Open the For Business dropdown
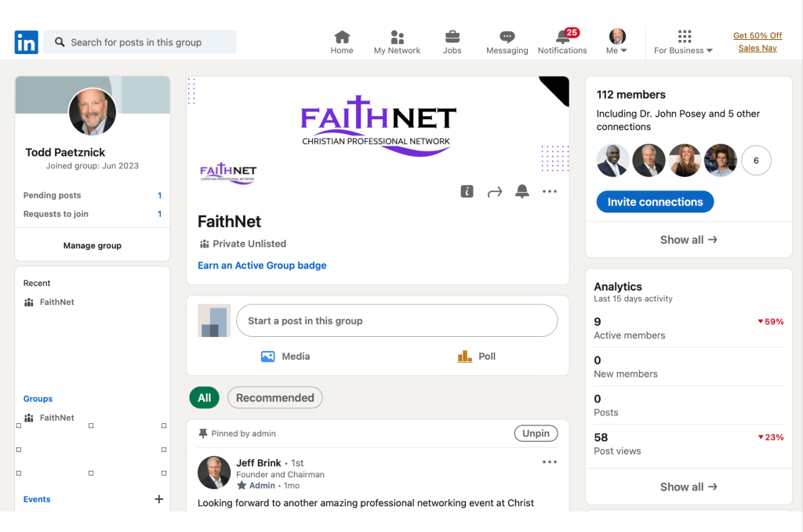The height and width of the screenshot is (532, 803). 684,42
